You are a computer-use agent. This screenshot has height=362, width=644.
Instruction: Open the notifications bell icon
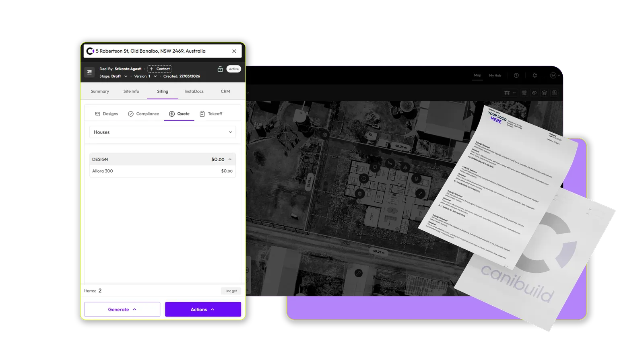535,75
